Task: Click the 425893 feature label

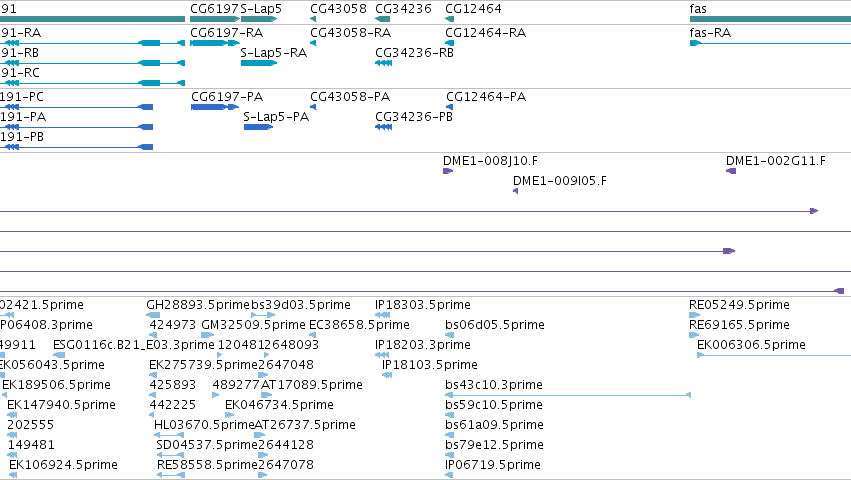Action: tap(173, 385)
